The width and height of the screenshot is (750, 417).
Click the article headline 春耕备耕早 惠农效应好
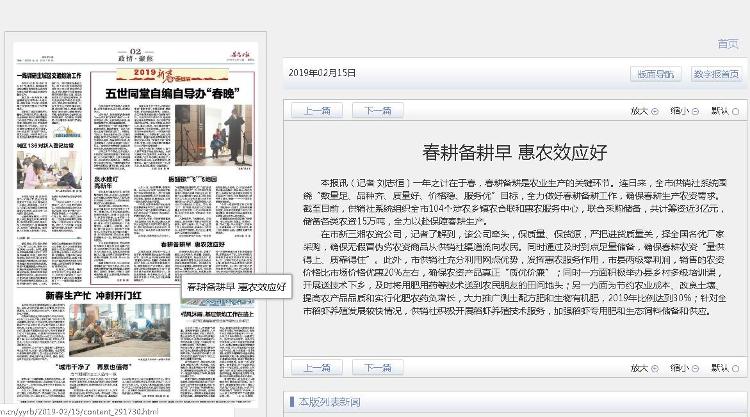pyautogui.click(x=515, y=153)
